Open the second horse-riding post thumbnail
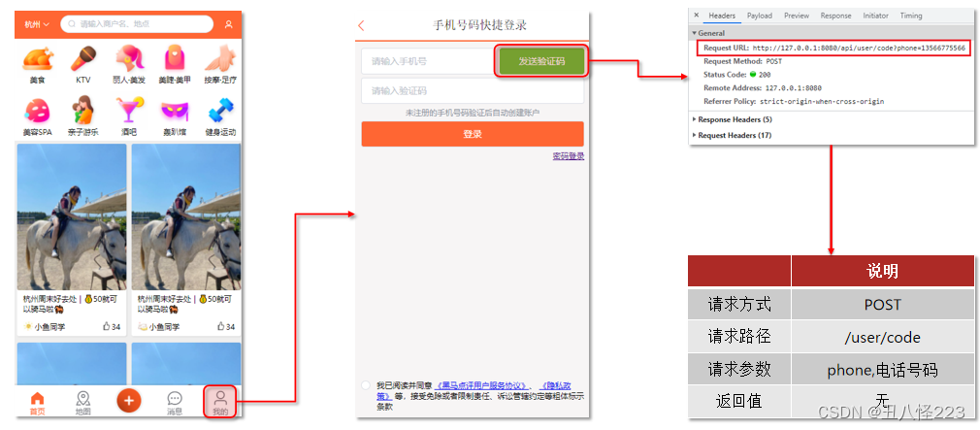 point(185,216)
